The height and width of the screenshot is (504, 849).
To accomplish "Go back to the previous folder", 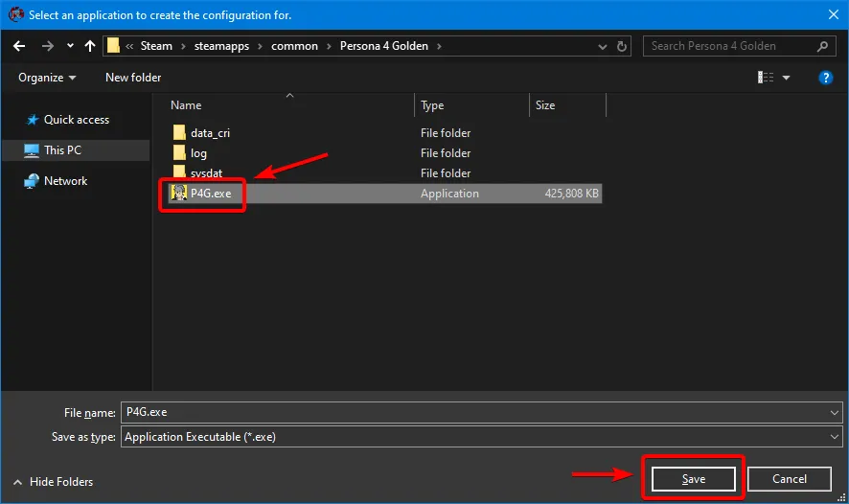I will coord(19,46).
